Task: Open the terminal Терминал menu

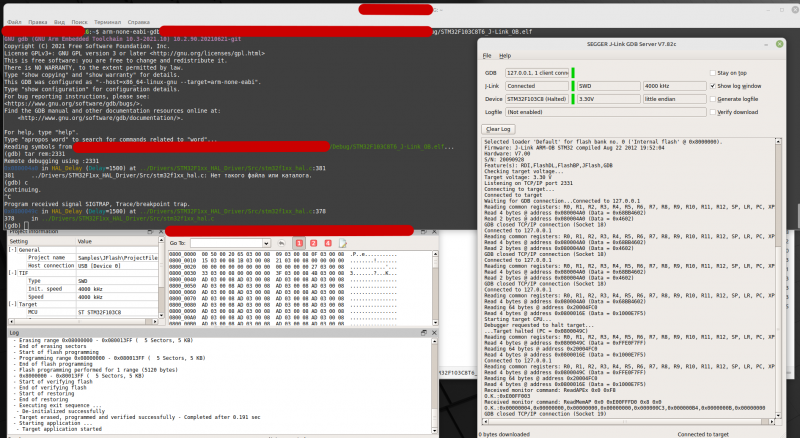Action: tap(107, 22)
